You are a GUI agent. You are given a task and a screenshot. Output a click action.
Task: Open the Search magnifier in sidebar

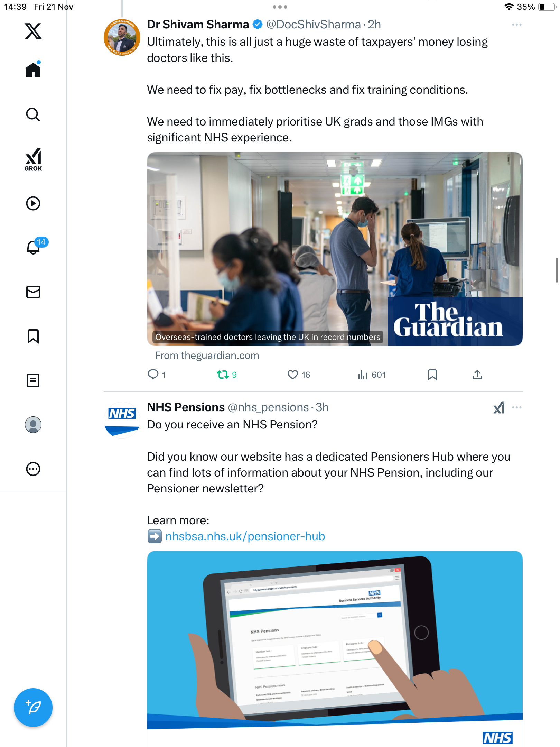tap(33, 114)
